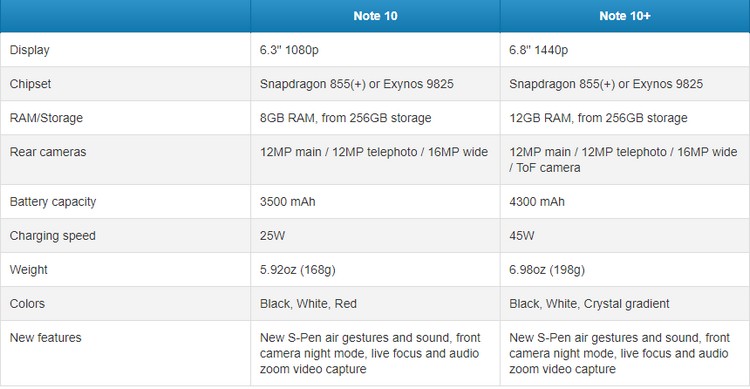Click the Note 10 column header
Viewport: 750px width, 389px height.
pos(375,16)
